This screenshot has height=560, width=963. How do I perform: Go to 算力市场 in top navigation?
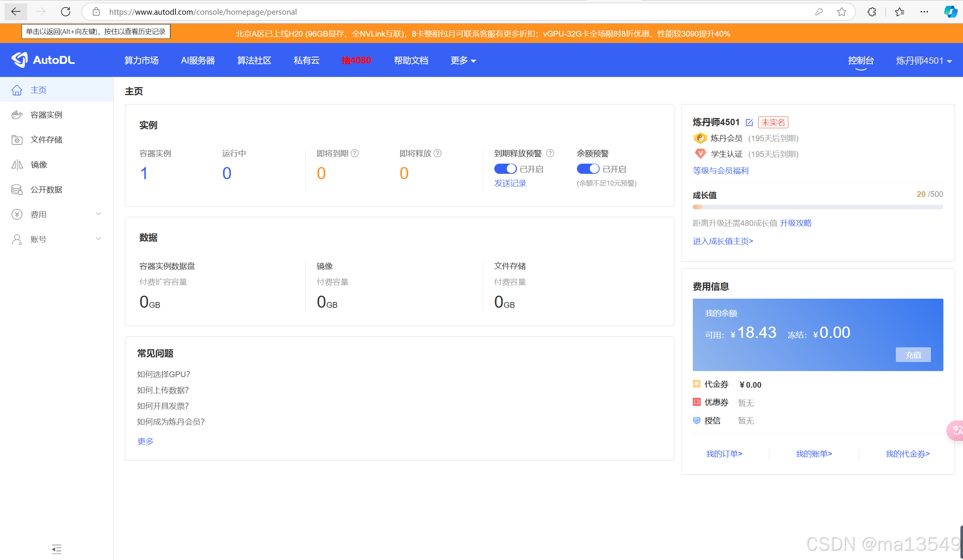coord(142,60)
